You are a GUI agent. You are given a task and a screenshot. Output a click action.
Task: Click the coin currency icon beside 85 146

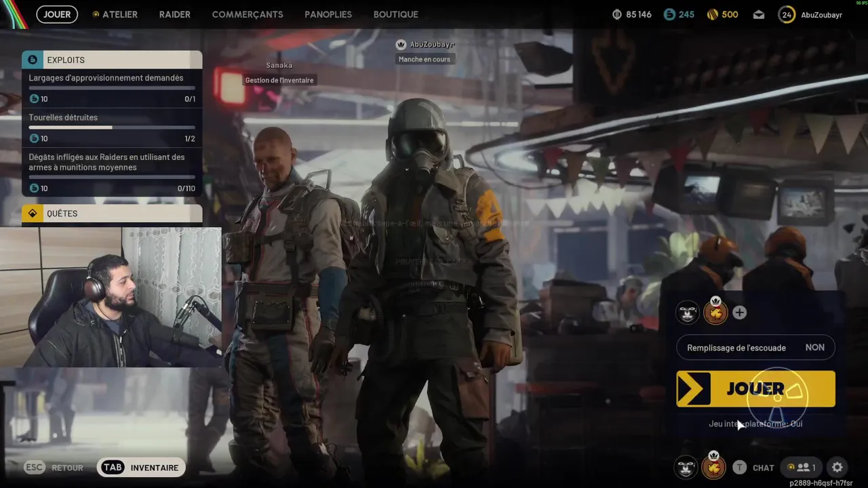click(x=616, y=14)
